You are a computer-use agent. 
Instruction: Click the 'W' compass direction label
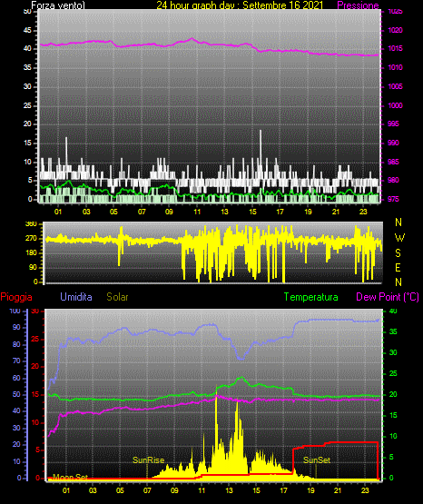pyautogui.click(x=399, y=238)
